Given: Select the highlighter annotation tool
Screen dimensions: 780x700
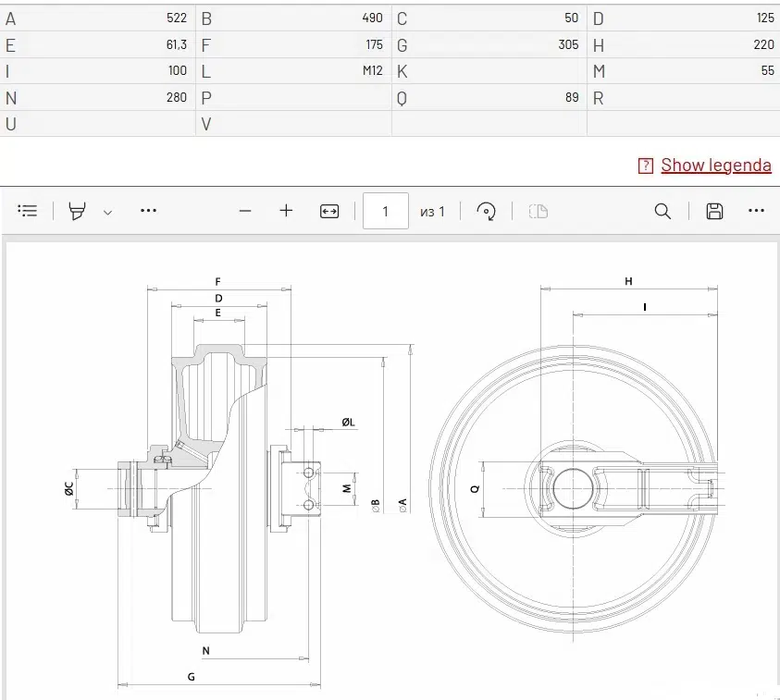Looking at the screenshot, I should coord(77,211).
